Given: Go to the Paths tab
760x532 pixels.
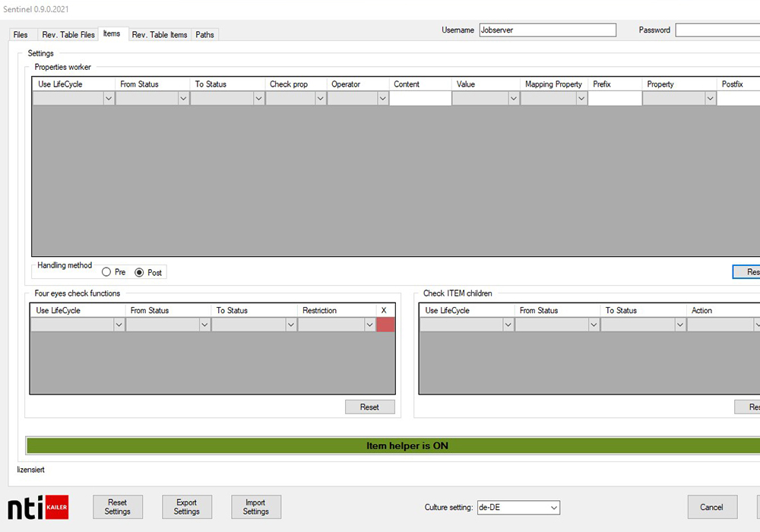Looking at the screenshot, I should pyautogui.click(x=204, y=35).
